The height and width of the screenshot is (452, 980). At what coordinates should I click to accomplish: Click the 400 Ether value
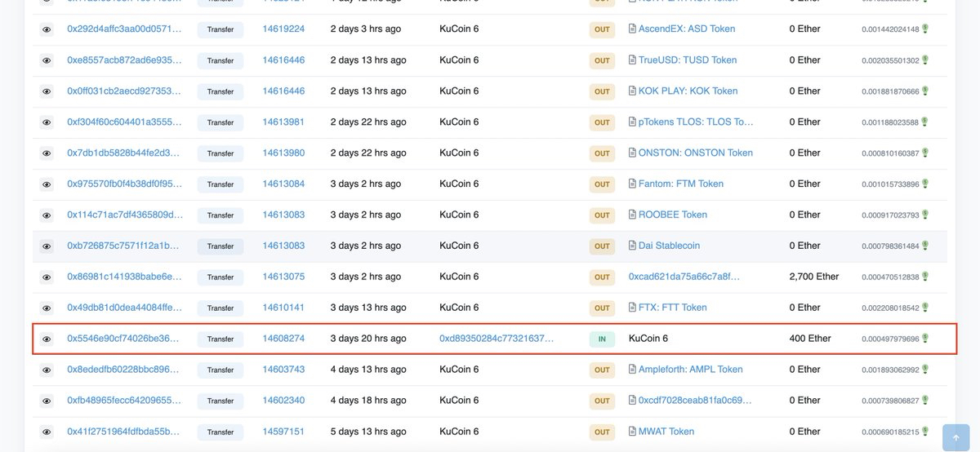pos(808,339)
